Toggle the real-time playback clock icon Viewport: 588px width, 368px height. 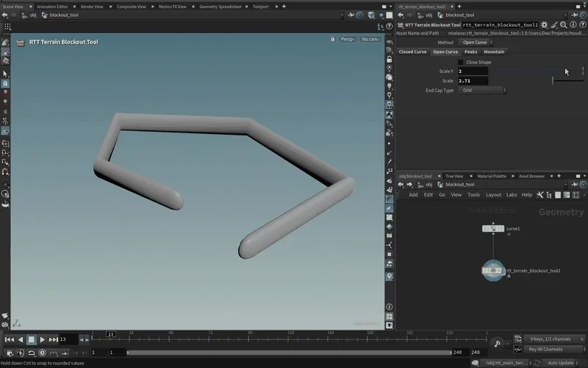coord(43,353)
